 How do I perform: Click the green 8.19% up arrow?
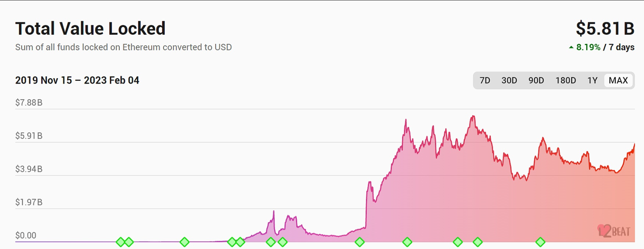(x=571, y=47)
